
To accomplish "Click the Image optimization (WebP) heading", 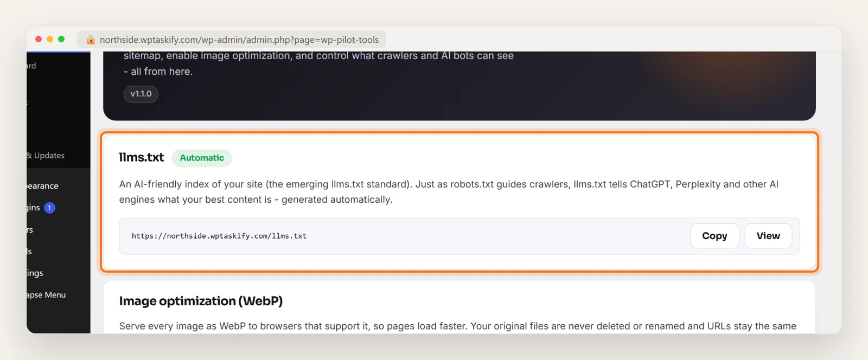I will coord(201,301).
